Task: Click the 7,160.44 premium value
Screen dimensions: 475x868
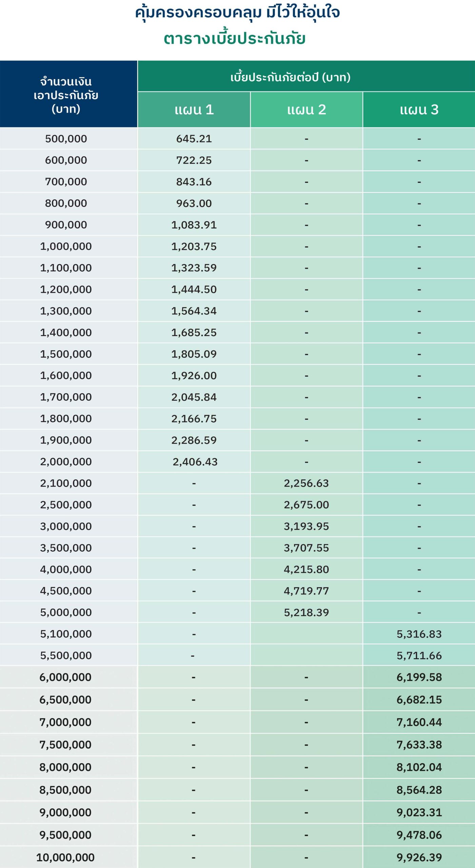Action: [419, 722]
